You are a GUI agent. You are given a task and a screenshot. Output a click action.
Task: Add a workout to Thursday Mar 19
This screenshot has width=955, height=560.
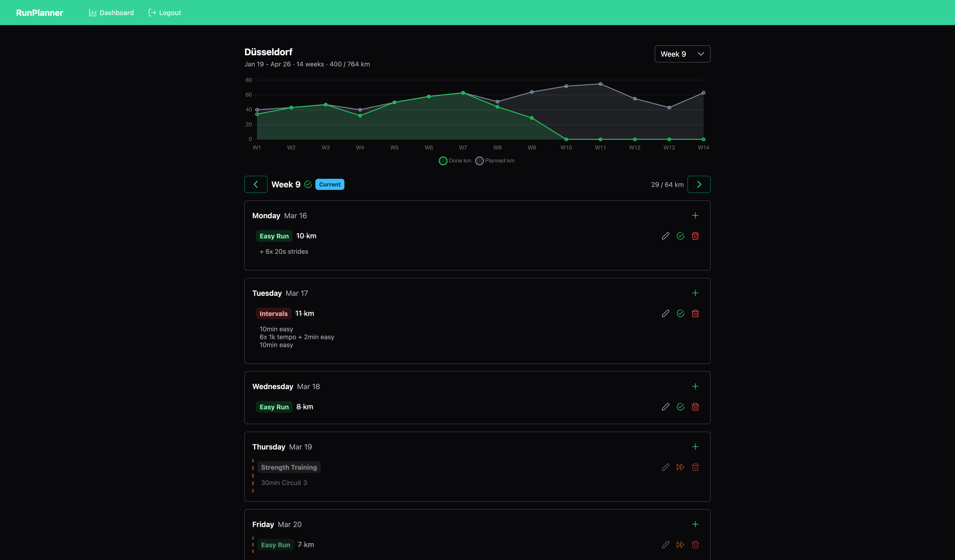tap(695, 447)
